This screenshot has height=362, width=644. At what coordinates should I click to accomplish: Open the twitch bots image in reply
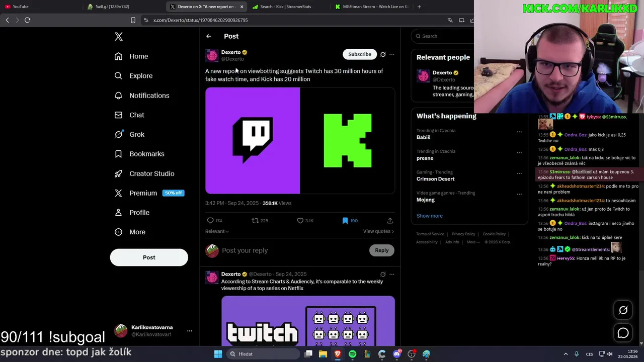click(308, 321)
